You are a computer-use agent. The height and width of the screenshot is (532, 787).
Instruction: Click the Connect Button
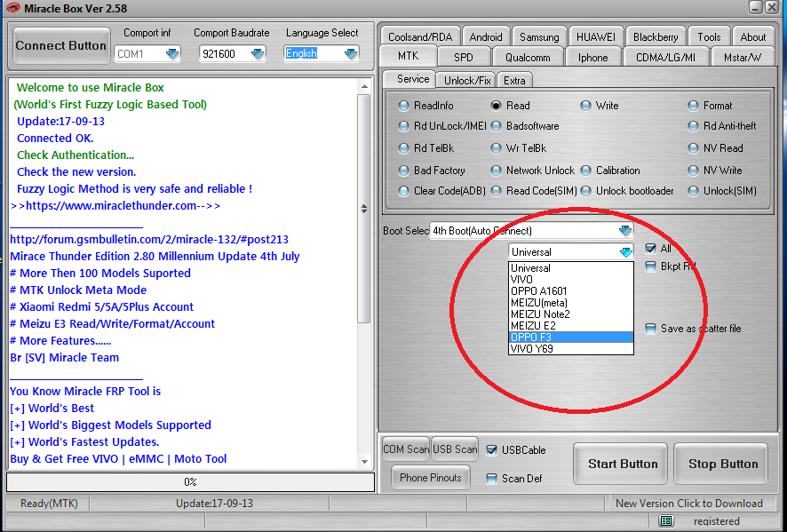click(x=60, y=45)
